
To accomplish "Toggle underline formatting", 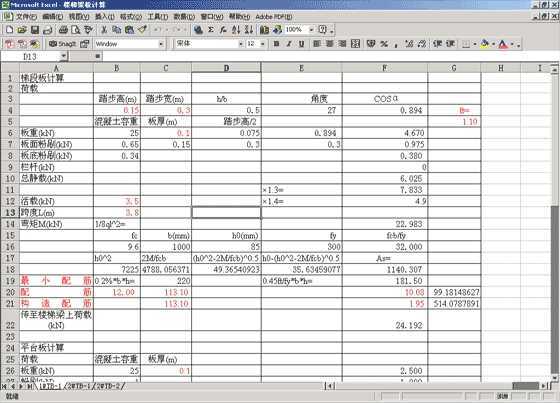I will [301, 44].
